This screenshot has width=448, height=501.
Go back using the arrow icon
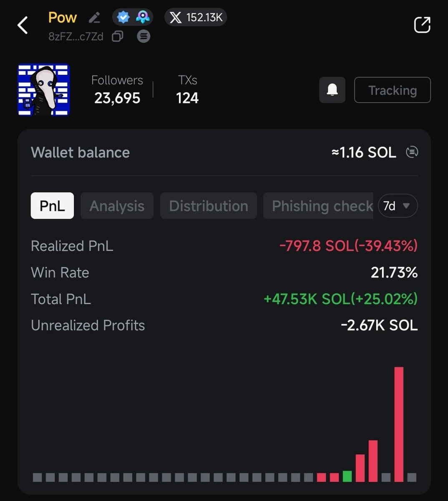tap(23, 25)
